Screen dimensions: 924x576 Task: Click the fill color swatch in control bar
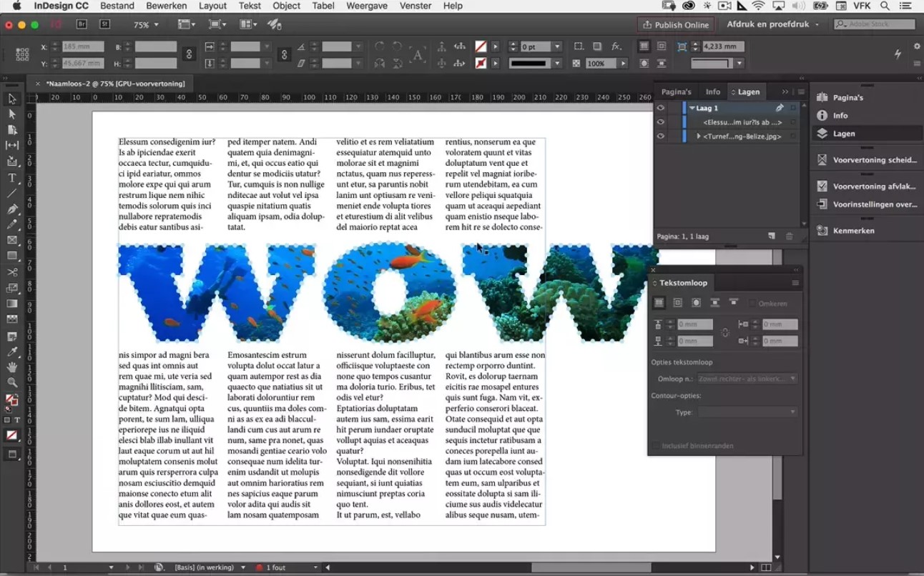[x=481, y=46]
